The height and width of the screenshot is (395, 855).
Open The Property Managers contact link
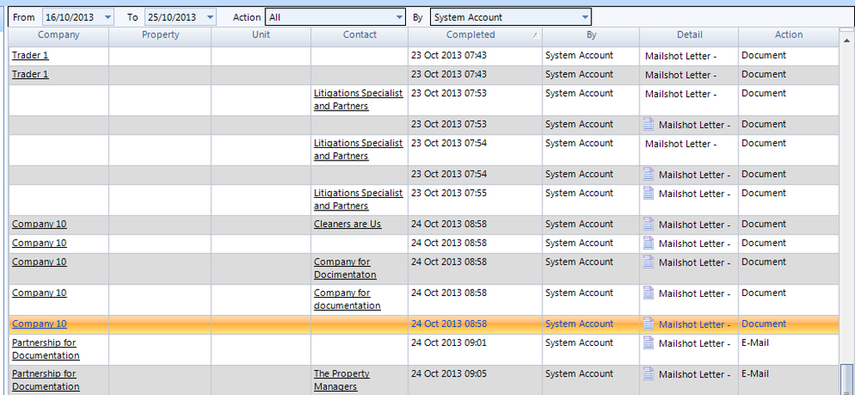(341, 380)
